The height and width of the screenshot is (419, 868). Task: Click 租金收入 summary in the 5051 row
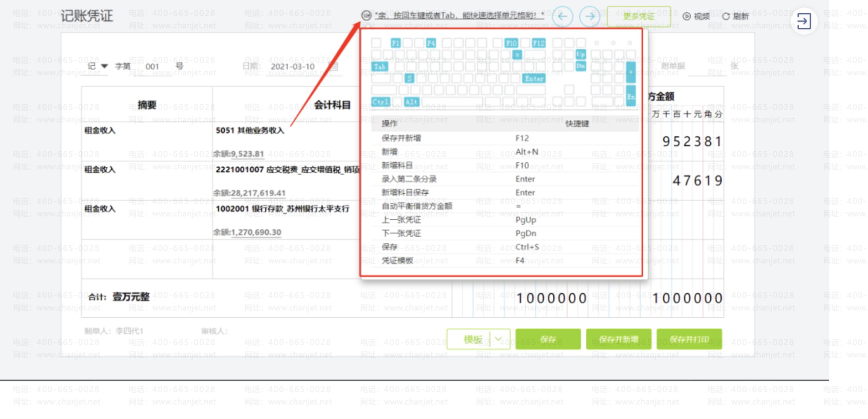100,130
